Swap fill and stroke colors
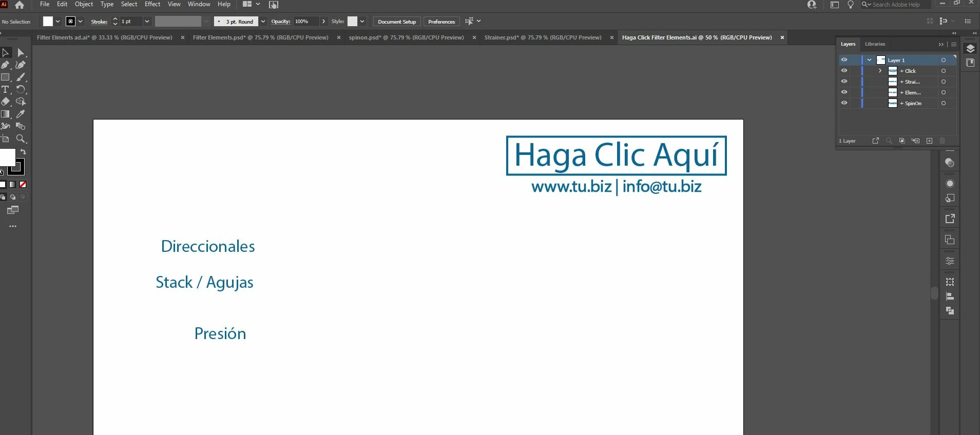Image resolution: width=980 pixels, height=435 pixels. point(23,152)
